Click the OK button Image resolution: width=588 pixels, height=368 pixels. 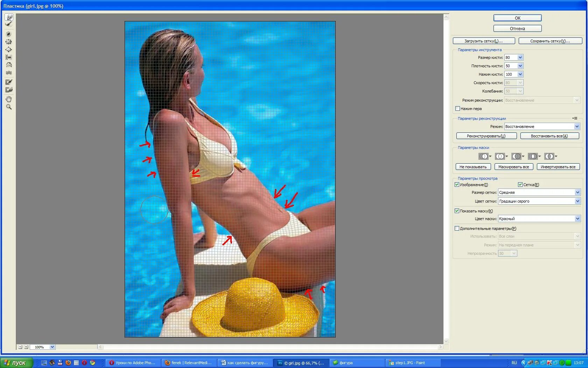[x=517, y=18]
